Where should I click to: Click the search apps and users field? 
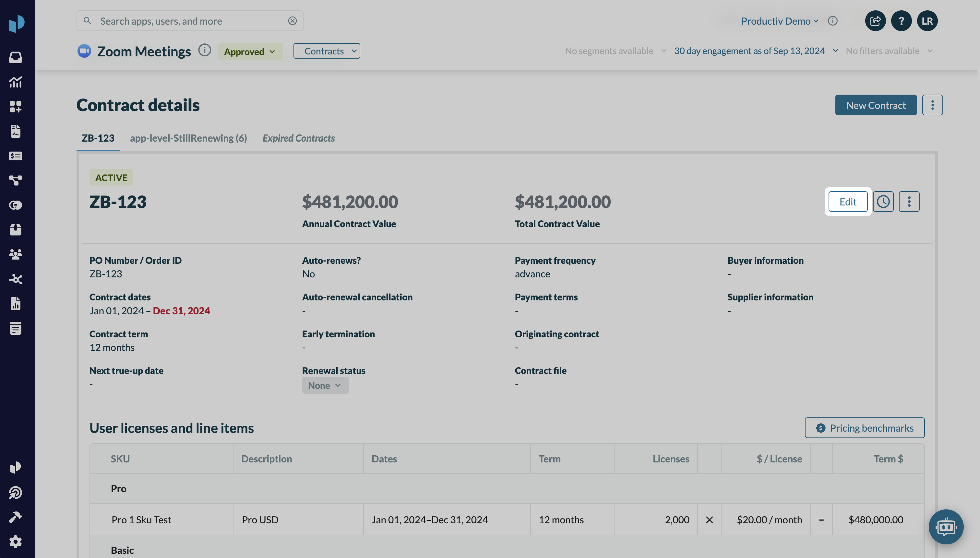pyautogui.click(x=184, y=21)
